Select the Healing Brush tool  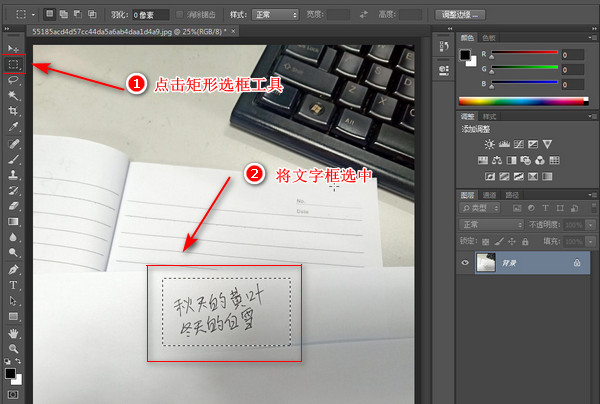pyautogui.click(x=13, y=144)
